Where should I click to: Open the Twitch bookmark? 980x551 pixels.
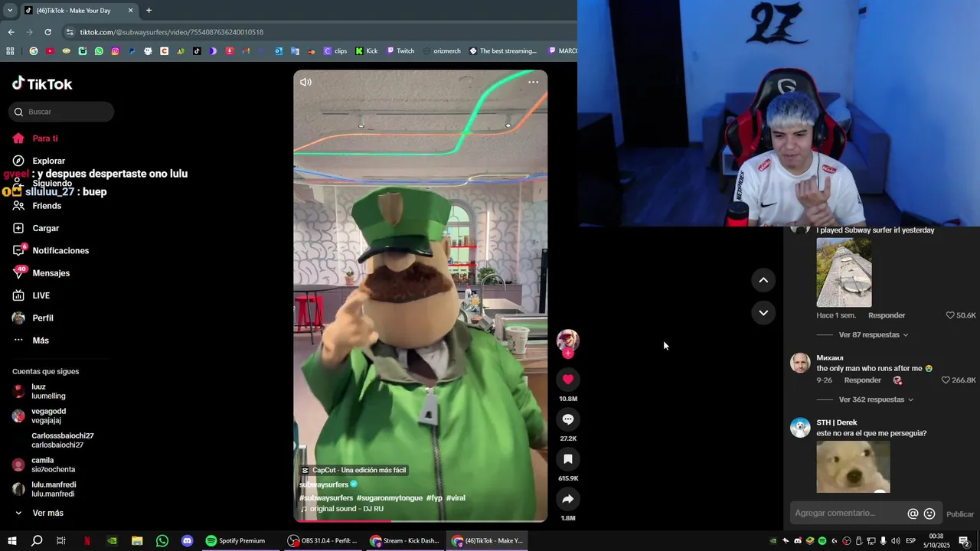(x=400, y=51)
